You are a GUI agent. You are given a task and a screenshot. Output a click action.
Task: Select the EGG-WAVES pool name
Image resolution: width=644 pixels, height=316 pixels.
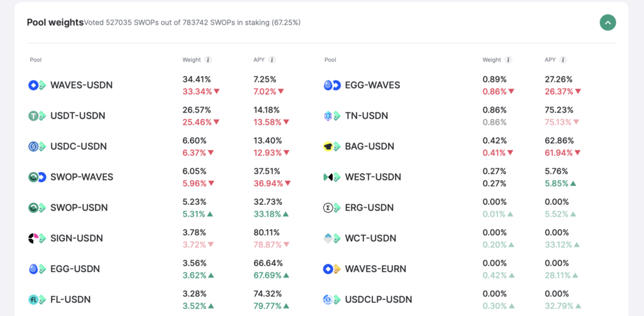pos(372,85)
